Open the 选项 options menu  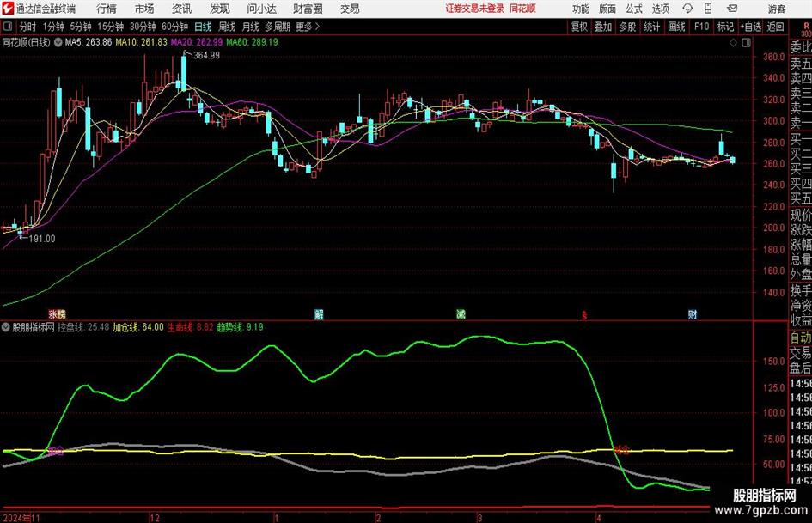[661, 9]
